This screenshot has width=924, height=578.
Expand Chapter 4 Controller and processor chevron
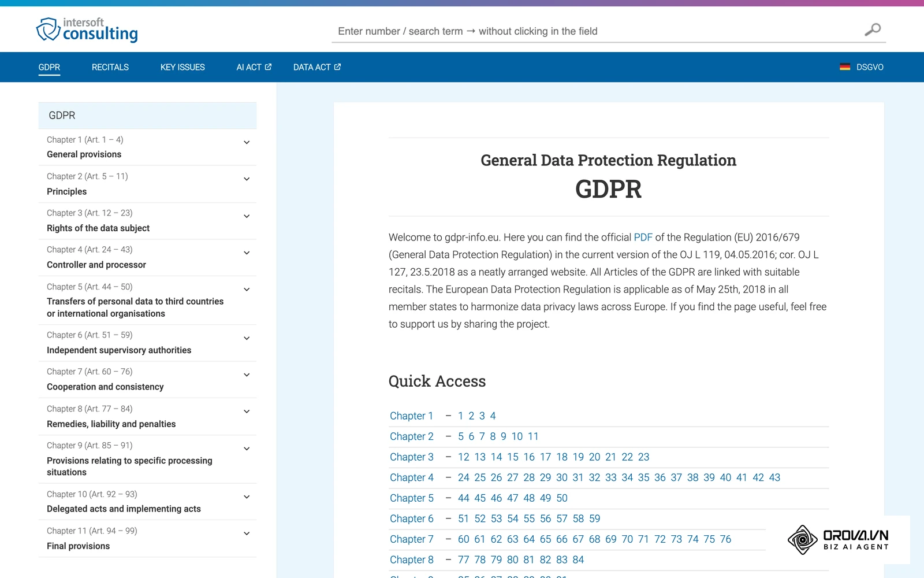247,253
